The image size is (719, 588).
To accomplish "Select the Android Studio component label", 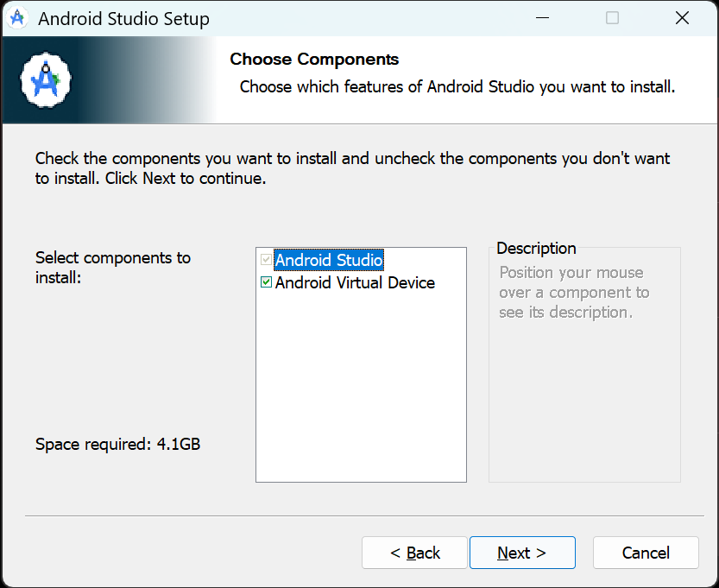I will 329,260.
